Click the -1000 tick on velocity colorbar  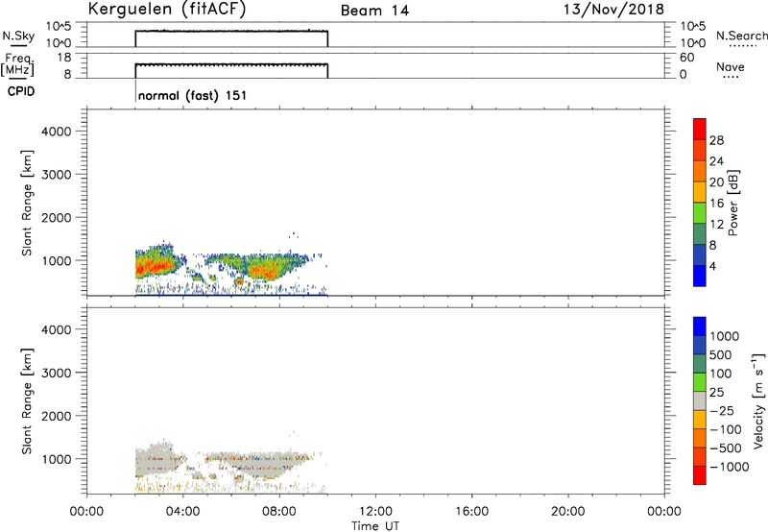pos(730,467)
